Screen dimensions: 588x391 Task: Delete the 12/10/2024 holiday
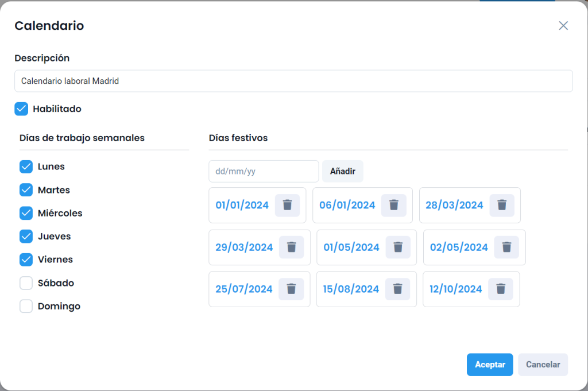[501, 289]
